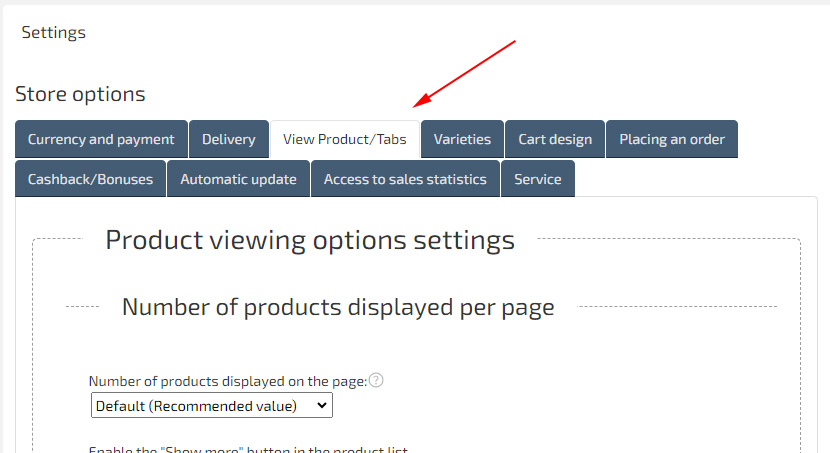Screen dimensions: 830x453
Task: Click the red arrow pointing at View Product/Tabs
Action: click(x=465, y=74)
